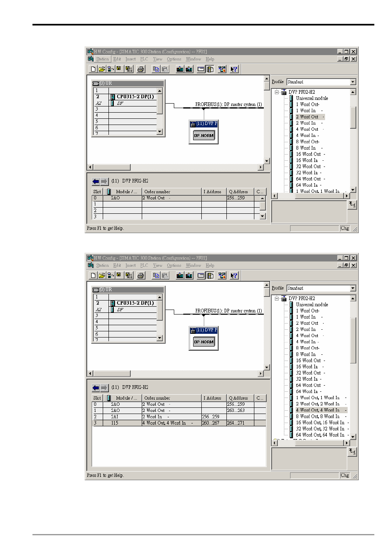The height and width of the screenshot is (555, 392).
Task: Click Save and Compile icon in bottom window
Action: (x=129, y=275)
